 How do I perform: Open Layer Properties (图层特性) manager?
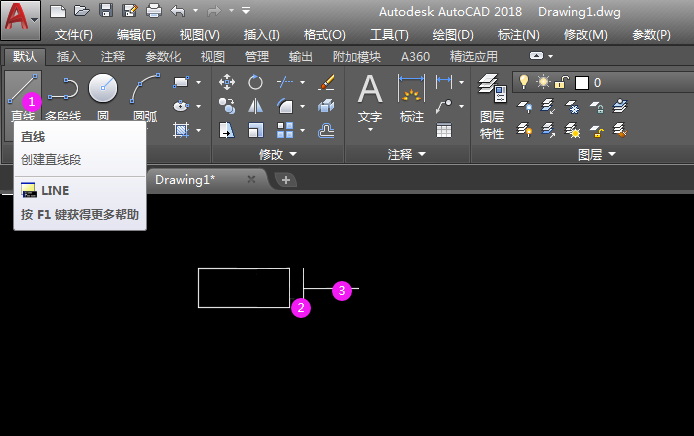tap(492, 106)
